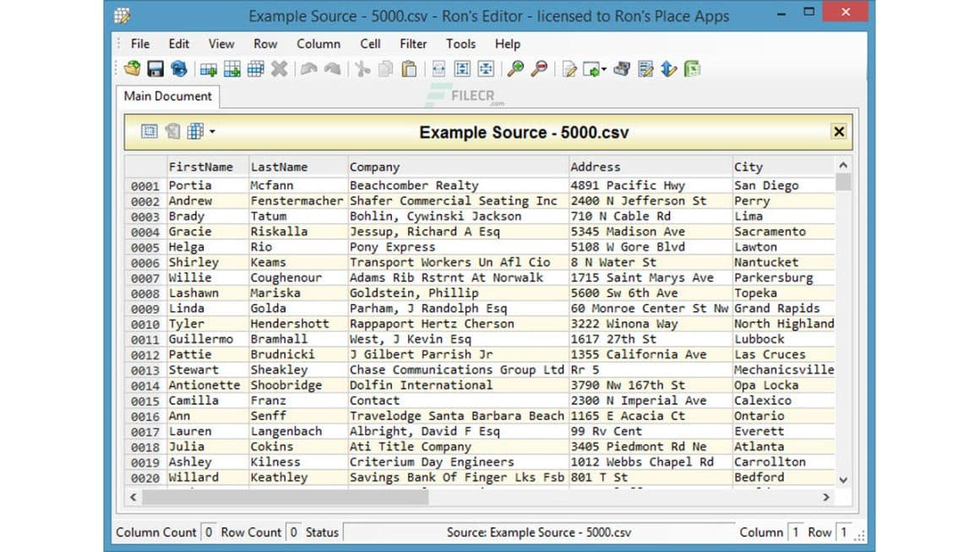Click the first name cell "Guillermo"

coord(208,340)
